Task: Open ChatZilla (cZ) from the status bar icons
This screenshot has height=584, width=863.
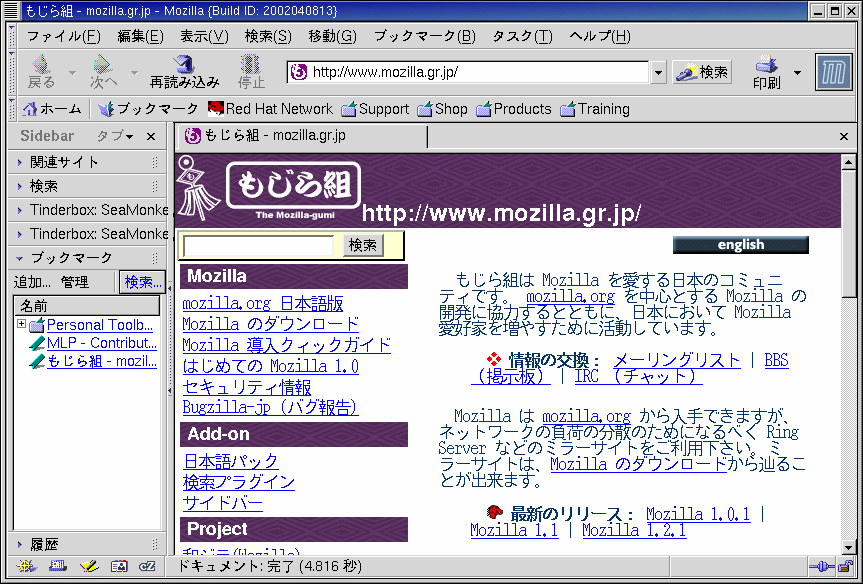Action: [x=148, y=566]
